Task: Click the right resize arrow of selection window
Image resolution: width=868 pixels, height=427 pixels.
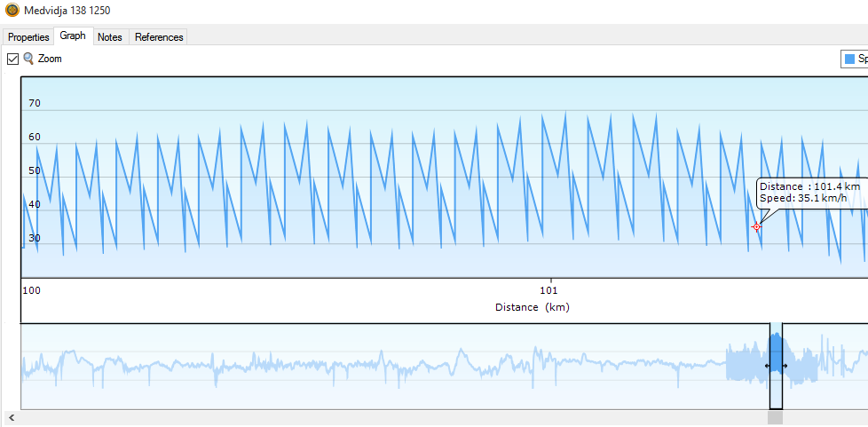Action: pos(784,366)
